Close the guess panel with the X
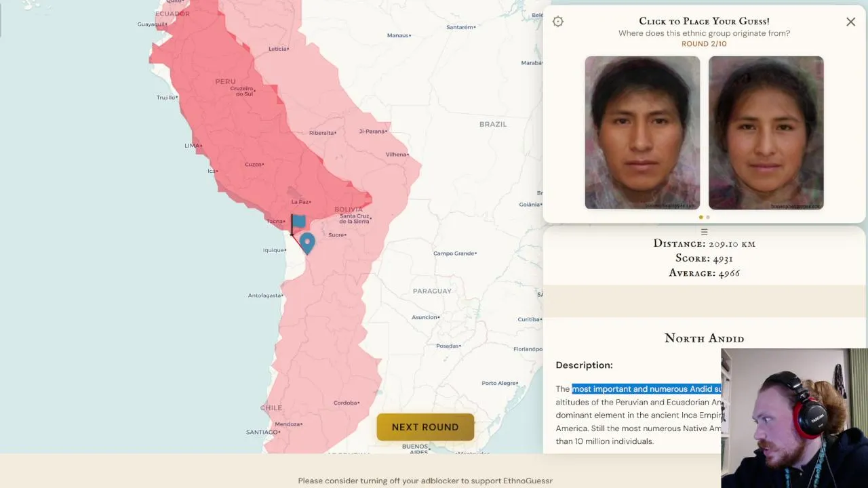 (850, 22)
